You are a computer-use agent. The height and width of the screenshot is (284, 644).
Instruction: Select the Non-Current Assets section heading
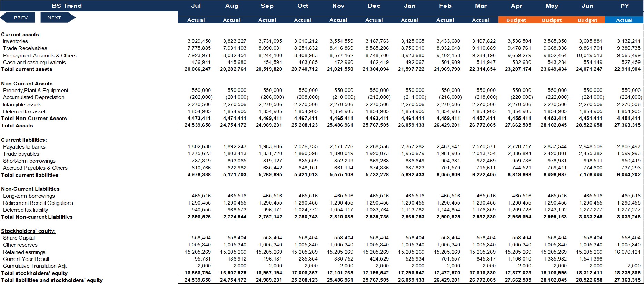(x=27, y=84)
